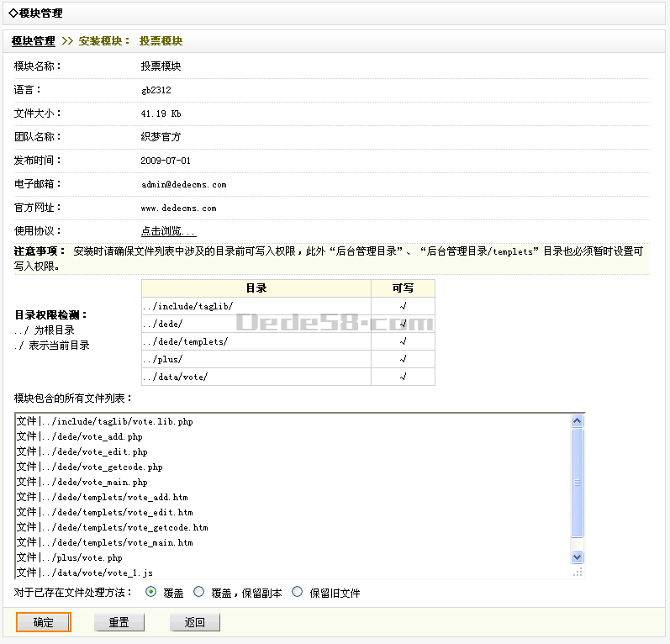Click the www.dedecms.com official site text
The height and width of the screenshot is (644, 670).
[178, 208]
